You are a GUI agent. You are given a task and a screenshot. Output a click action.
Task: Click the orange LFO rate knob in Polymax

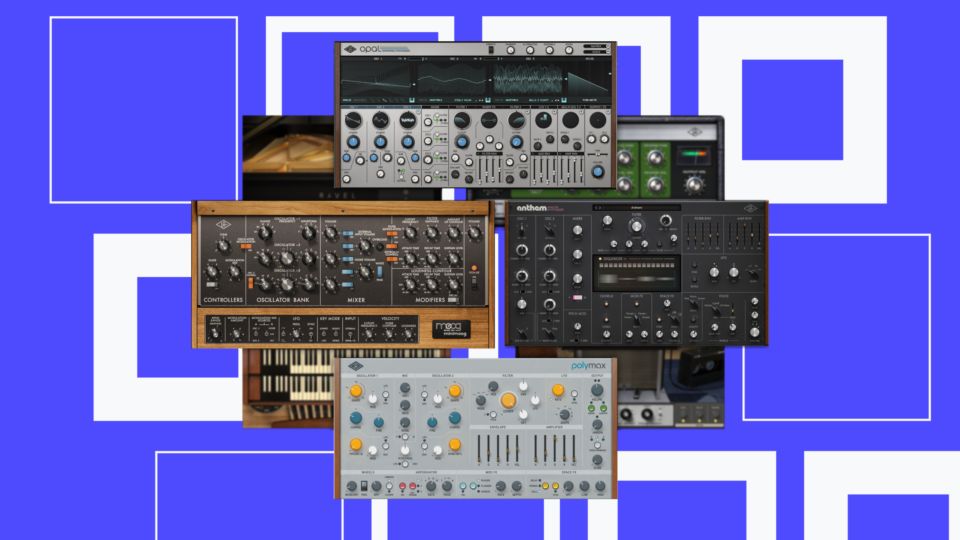pos(558,390)
